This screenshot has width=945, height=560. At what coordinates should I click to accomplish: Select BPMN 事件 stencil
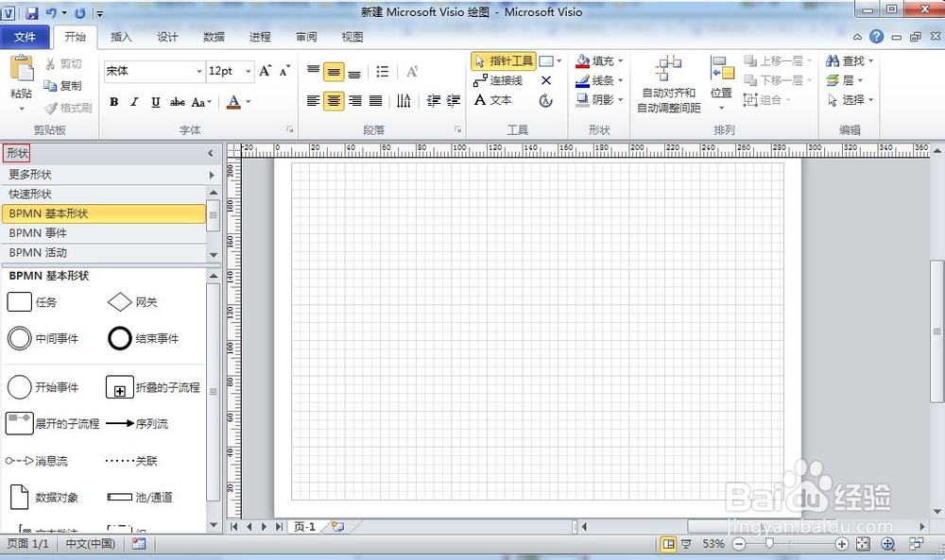click(104, 233)
